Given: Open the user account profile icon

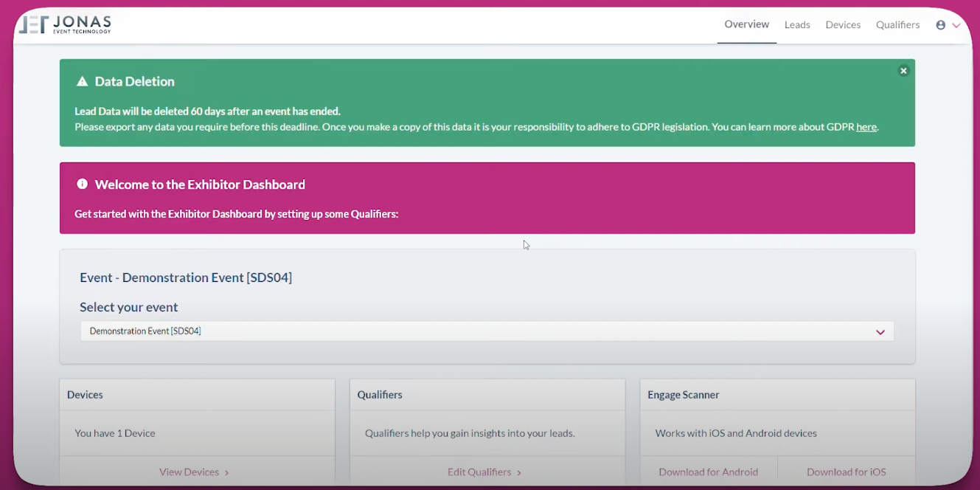Looking at the screenshot, I should [x=940, y=25].
